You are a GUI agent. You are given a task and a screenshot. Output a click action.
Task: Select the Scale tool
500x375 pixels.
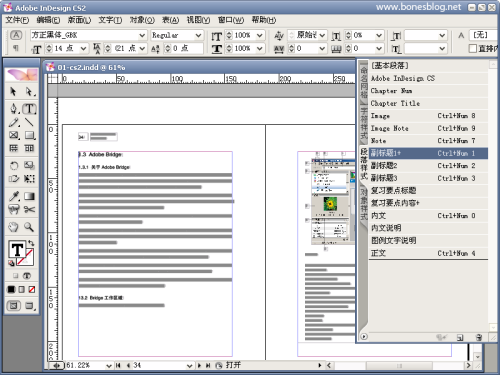[29, 166]
